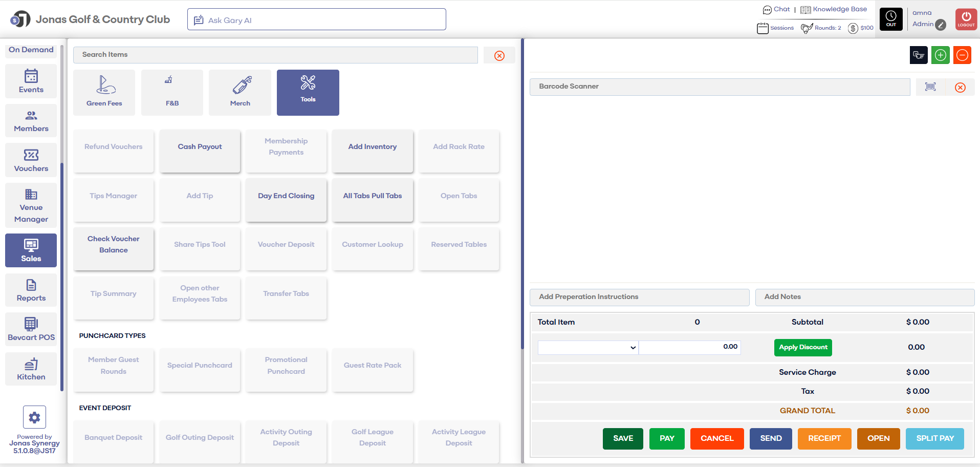Screen dimensions: 980x467
Task: Click the green plus button above the cart
Action: click(x=940, y=55)
